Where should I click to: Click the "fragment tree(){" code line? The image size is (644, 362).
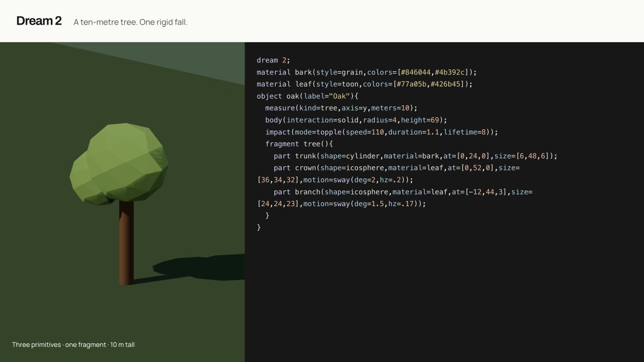tap(299, 144)
